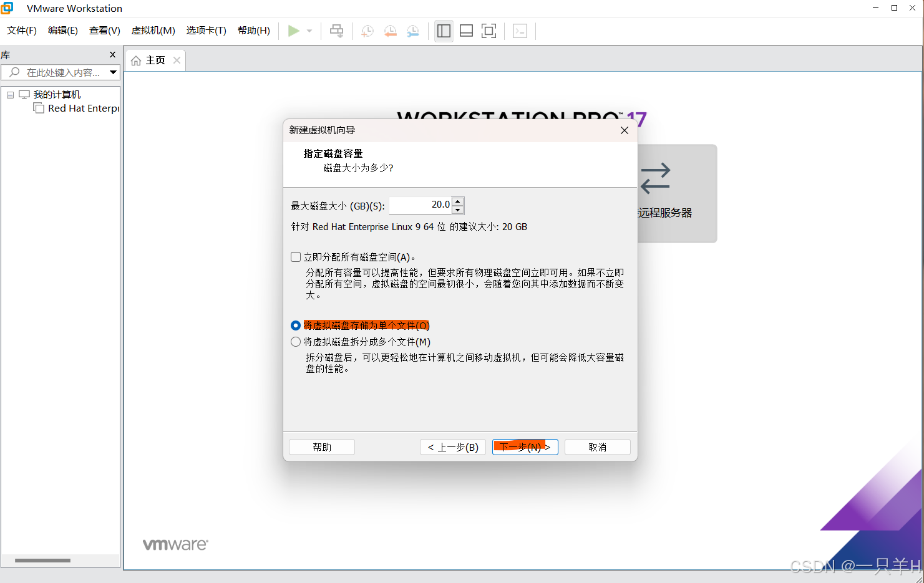Open the library search filter dropdown
This screenshot has height=583, width=924.
113,72
